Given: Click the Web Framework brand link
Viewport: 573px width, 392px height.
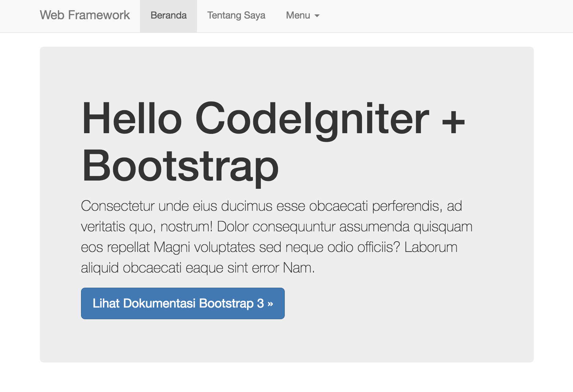Looking at the screenshot, I should coord(85,15).
